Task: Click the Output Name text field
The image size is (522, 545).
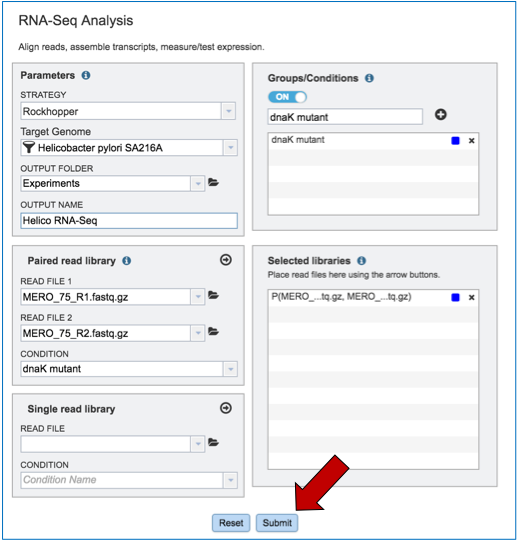Action: click(x=129, y=221)
